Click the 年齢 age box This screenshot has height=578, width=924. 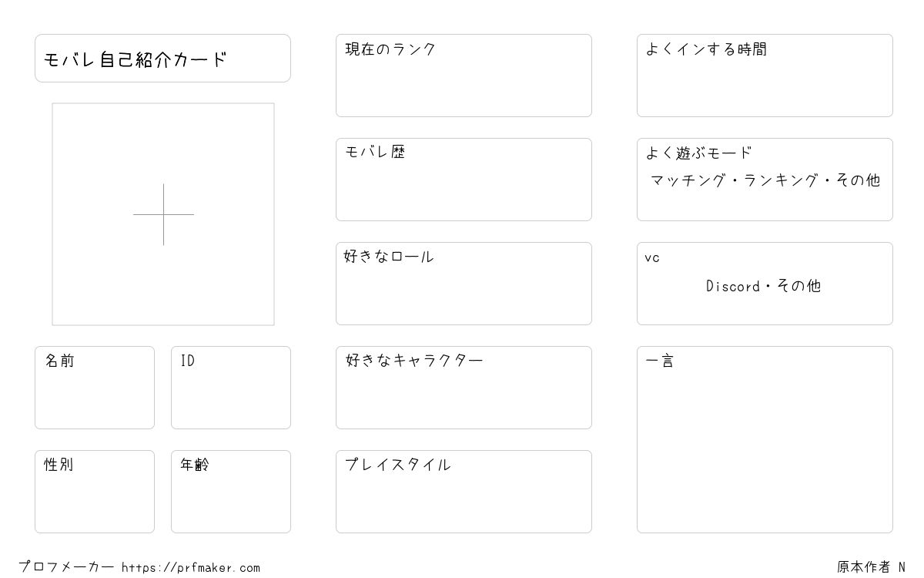point(231,492)
